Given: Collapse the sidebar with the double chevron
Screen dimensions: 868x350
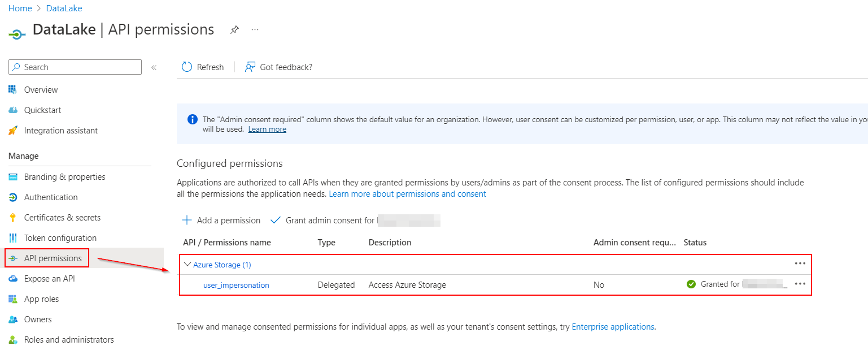Looking at the screenshot, I should click(154, 67).
